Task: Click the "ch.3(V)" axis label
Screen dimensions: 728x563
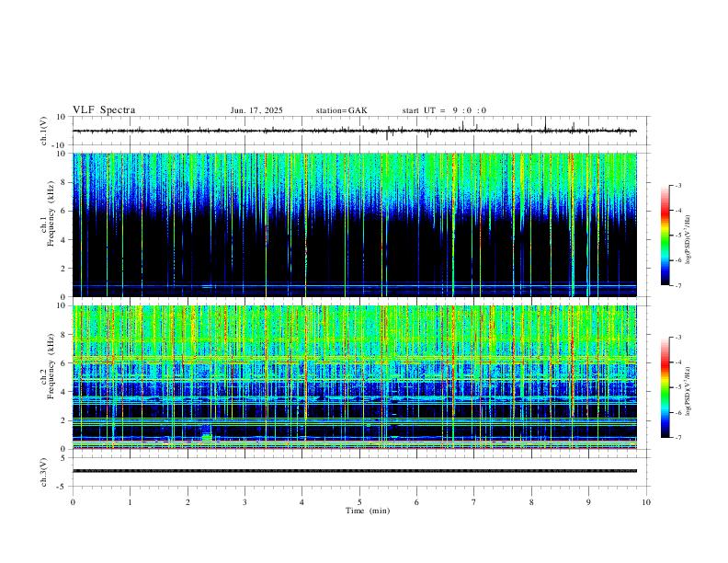Action: 44,472
